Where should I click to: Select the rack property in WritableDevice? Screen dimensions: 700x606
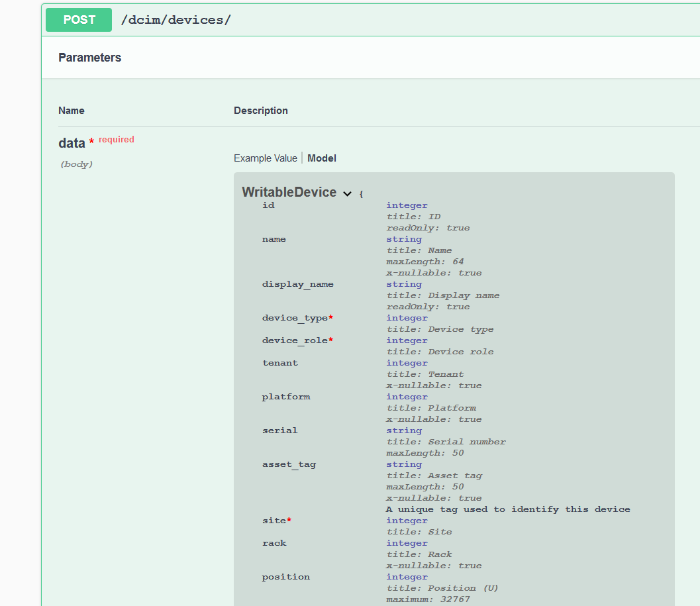tap(274, 542)
